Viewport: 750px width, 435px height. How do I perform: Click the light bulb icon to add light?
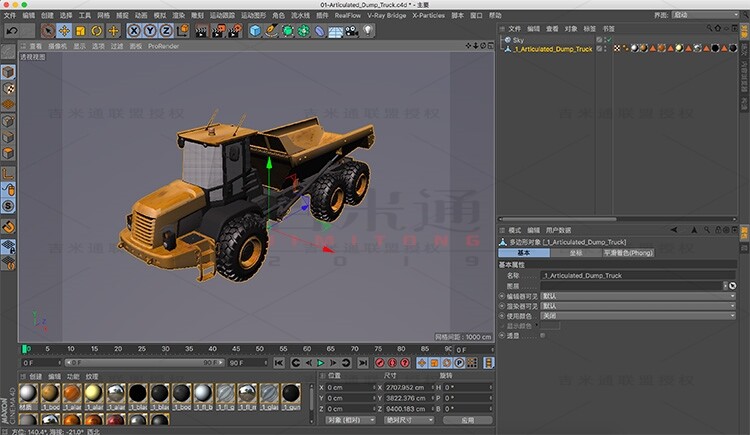(367, 31)
